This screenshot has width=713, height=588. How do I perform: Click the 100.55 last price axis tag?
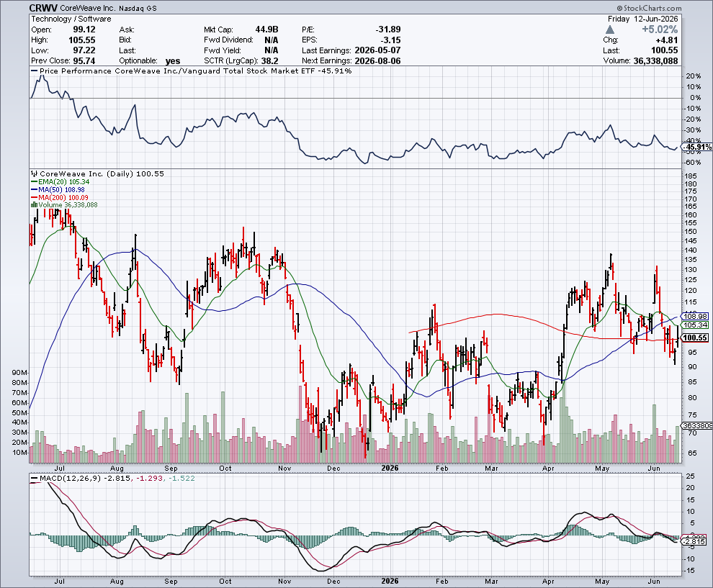click(695, 338)
